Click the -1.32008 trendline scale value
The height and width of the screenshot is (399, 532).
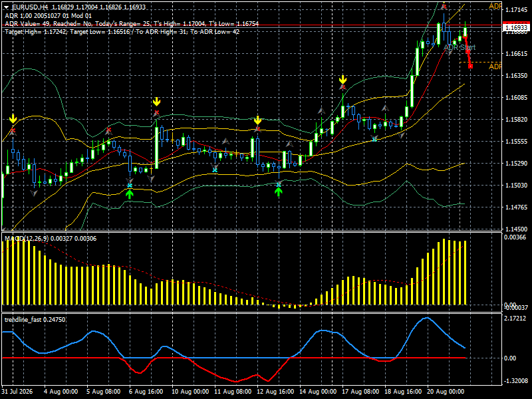[x=516, y=380]
